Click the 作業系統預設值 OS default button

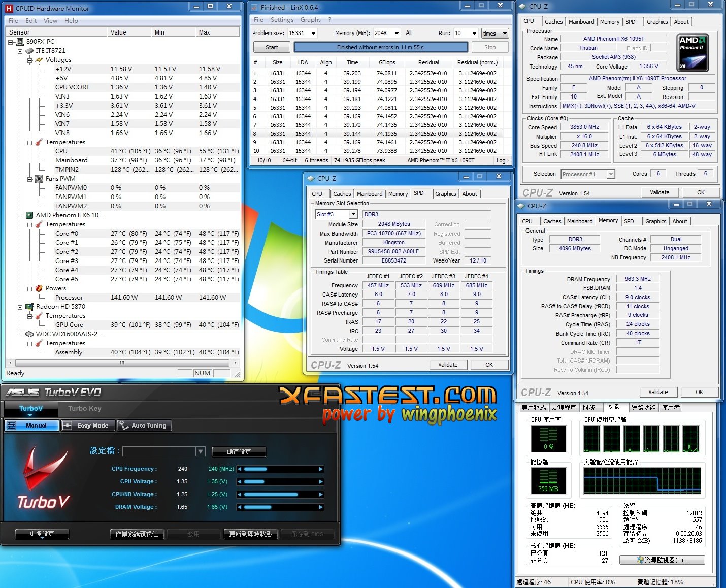tap(137, 534)
